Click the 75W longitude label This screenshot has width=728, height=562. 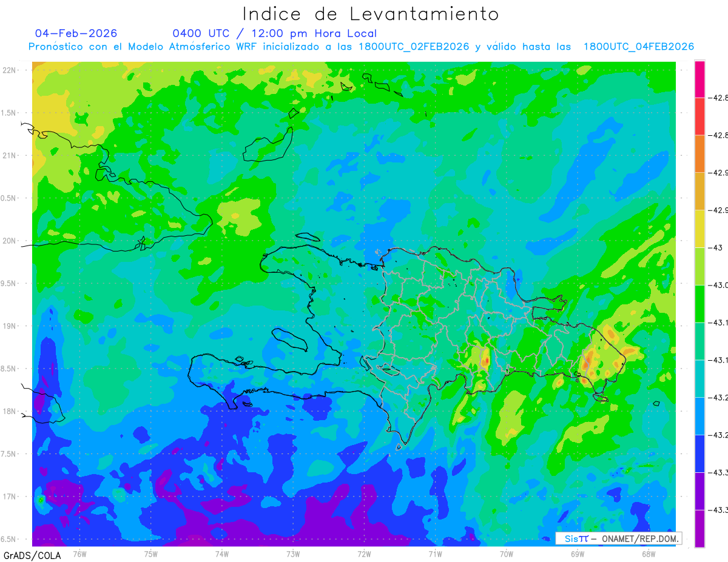point(151,554)
